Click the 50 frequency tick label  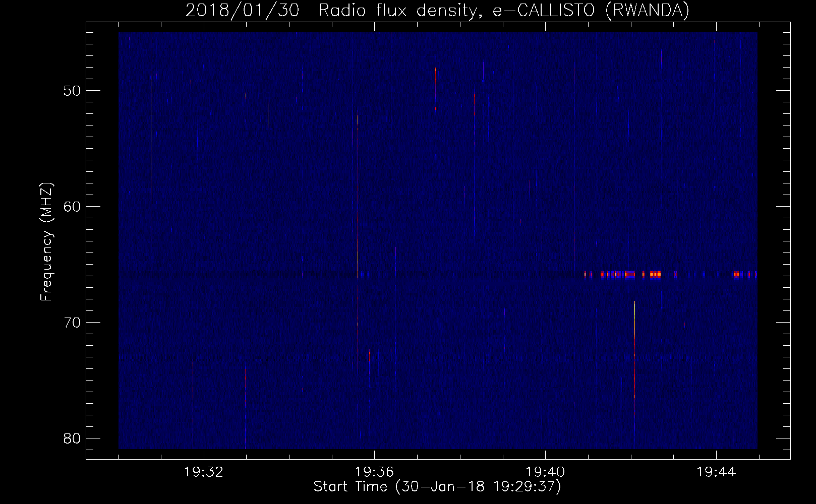(x=72, y=91)
